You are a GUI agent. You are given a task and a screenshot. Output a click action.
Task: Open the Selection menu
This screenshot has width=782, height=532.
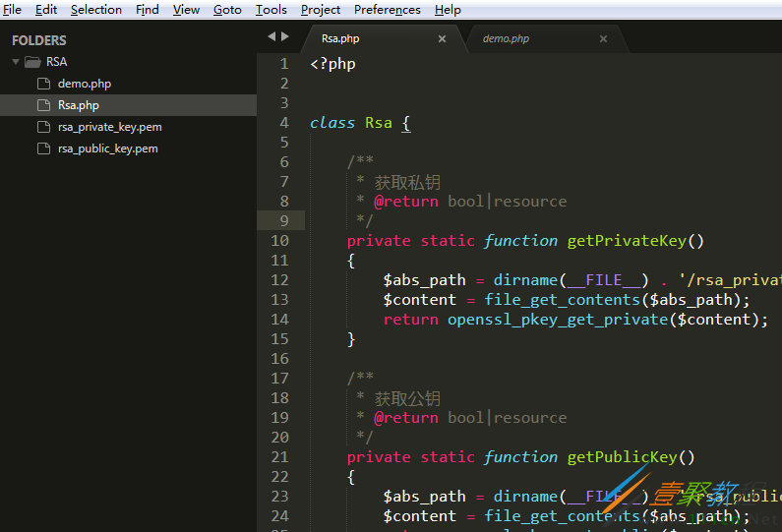96,10
